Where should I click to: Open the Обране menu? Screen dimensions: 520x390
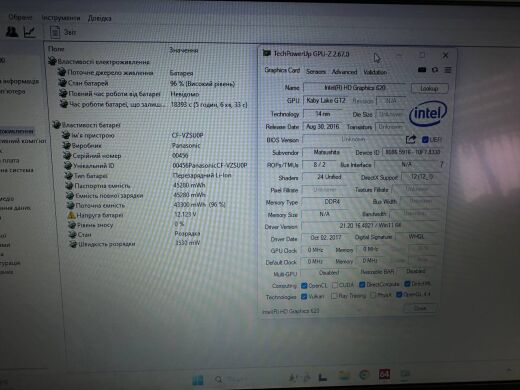pos(20,17)
